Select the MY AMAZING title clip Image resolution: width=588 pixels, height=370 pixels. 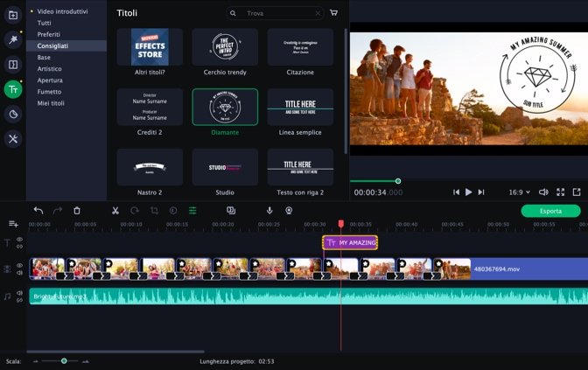coord(350,242)
